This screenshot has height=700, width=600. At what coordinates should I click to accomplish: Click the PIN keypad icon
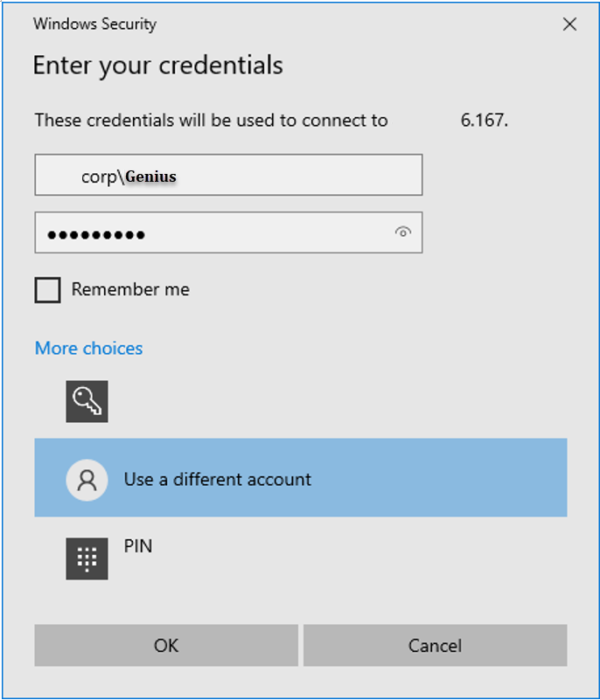pos(87,558)
